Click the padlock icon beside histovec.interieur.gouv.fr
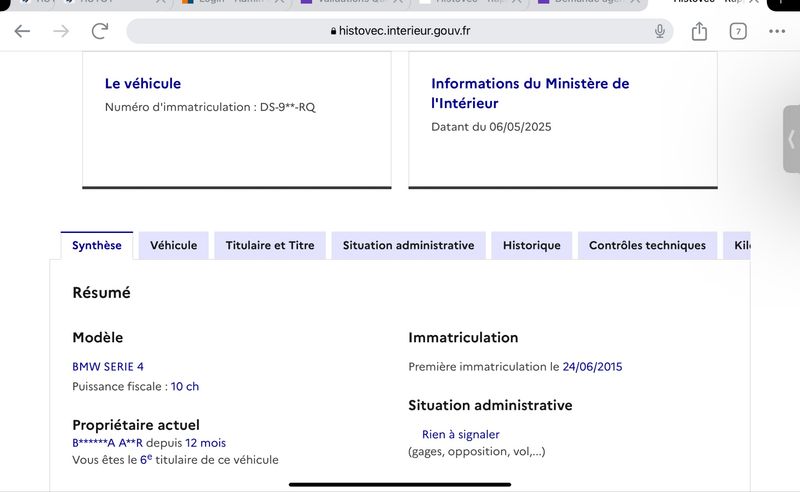 point(333,31)
